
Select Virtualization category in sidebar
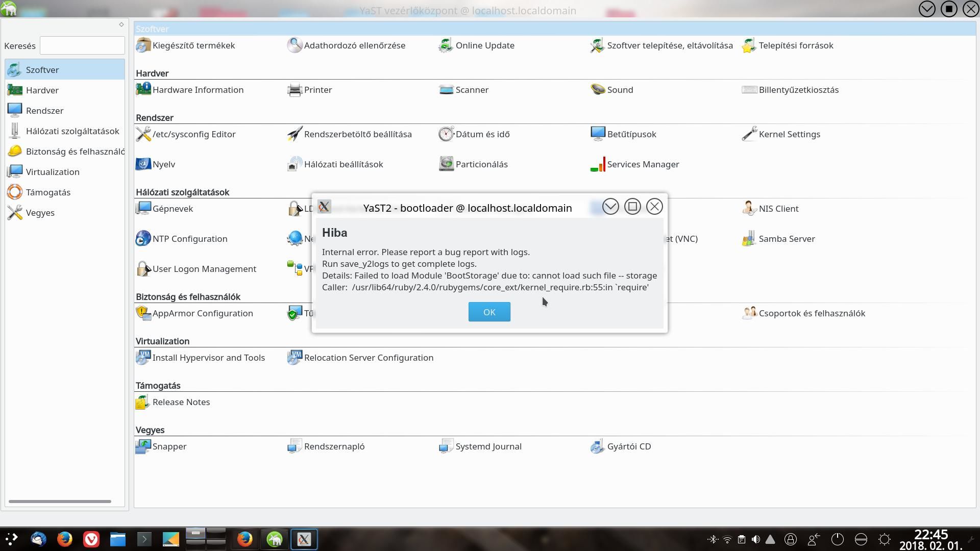[53, 172]
